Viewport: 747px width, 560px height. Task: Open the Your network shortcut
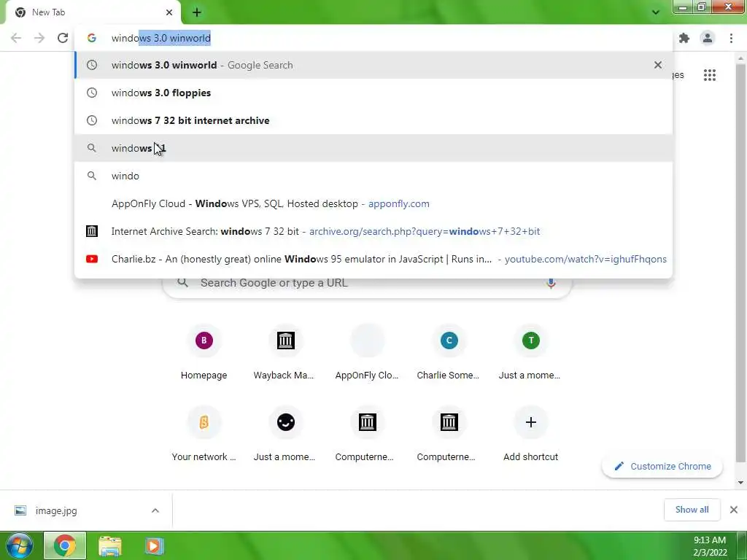click(204, 435)
